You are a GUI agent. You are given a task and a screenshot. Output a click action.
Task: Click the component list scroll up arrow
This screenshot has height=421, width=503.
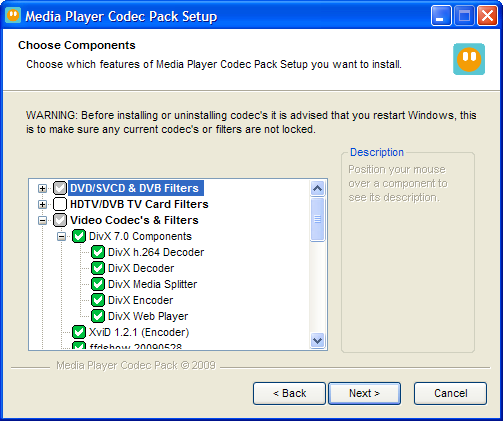click(317, 189)
